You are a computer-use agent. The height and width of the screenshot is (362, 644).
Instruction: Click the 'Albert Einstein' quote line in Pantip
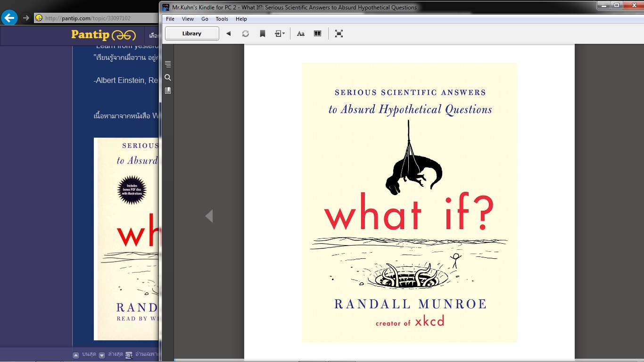tap(126, 81)
